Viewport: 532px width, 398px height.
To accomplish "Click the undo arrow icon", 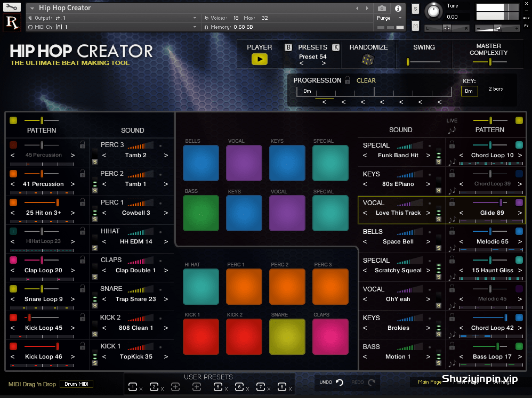I will pyautogui.click(x=340, y=383).
